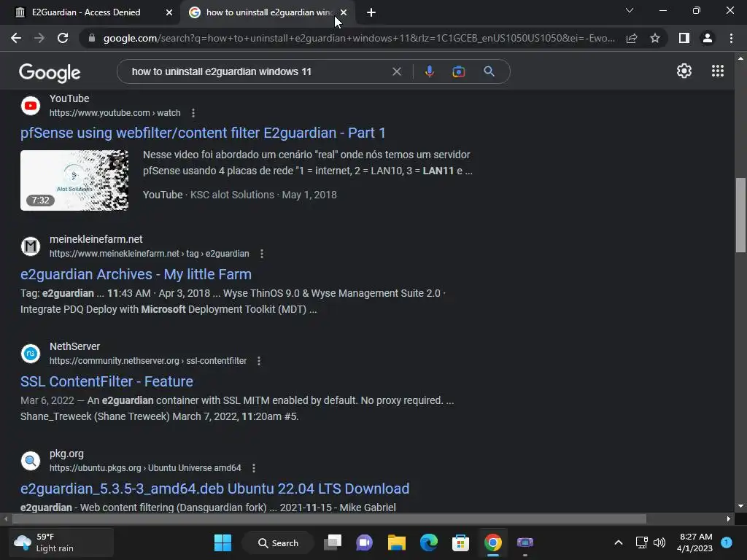
Task: Click the vertical scrollbar thumb
Action: click(x=740, y=215)
